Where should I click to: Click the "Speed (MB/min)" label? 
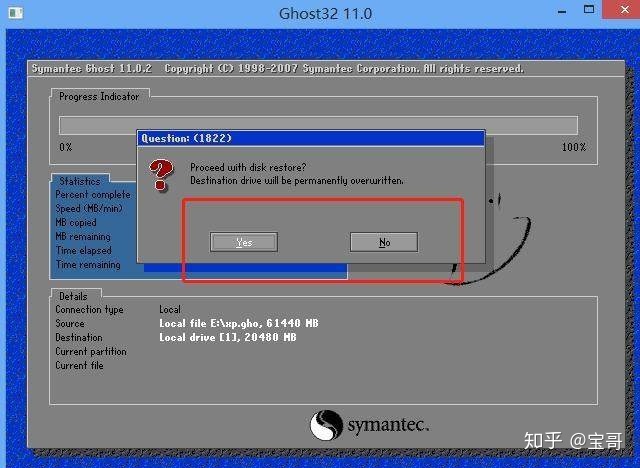[89, 208]
